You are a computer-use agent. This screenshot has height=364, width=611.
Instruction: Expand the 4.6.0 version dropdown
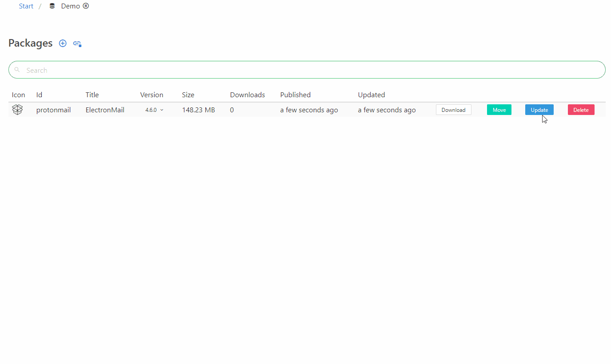tap(154, 110)
